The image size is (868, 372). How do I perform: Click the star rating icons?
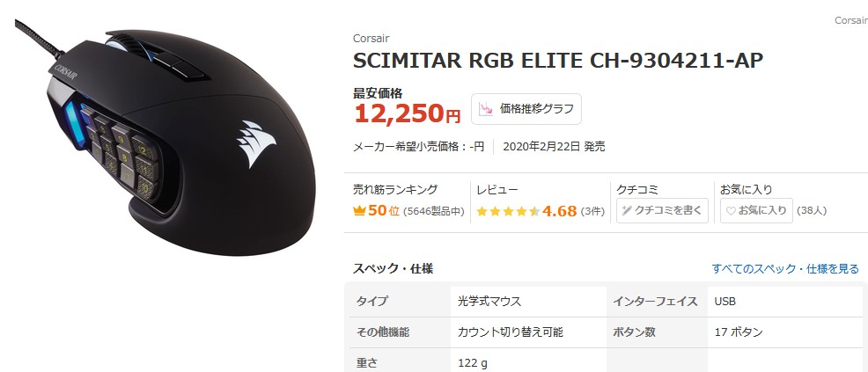tap(508, 211)
